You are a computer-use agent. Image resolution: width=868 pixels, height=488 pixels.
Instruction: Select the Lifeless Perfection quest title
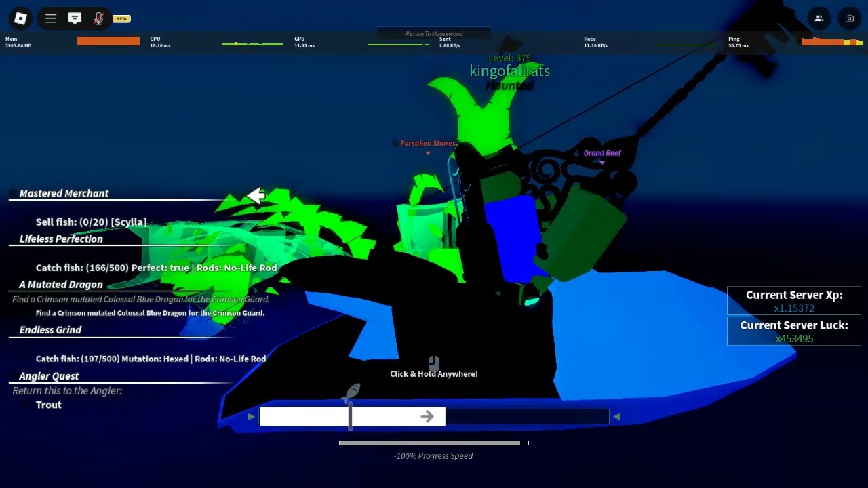coord(61,239)
